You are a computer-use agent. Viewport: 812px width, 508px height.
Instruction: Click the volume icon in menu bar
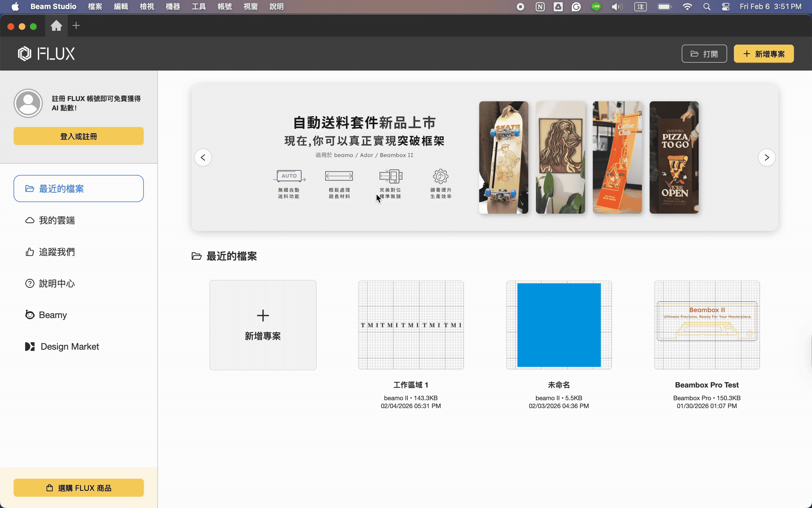coord(617,7)
